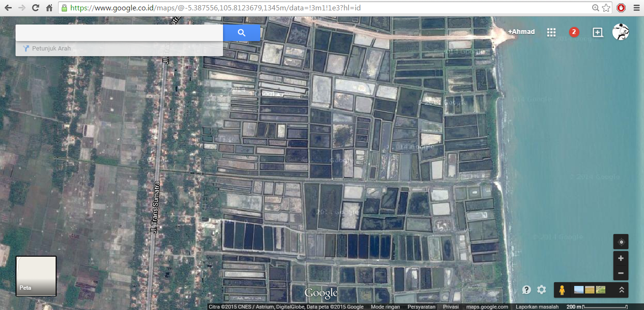Click the Jl. Trans Sumatra road label
This screenshot has width=644, height=310.
tap(155, 207)
